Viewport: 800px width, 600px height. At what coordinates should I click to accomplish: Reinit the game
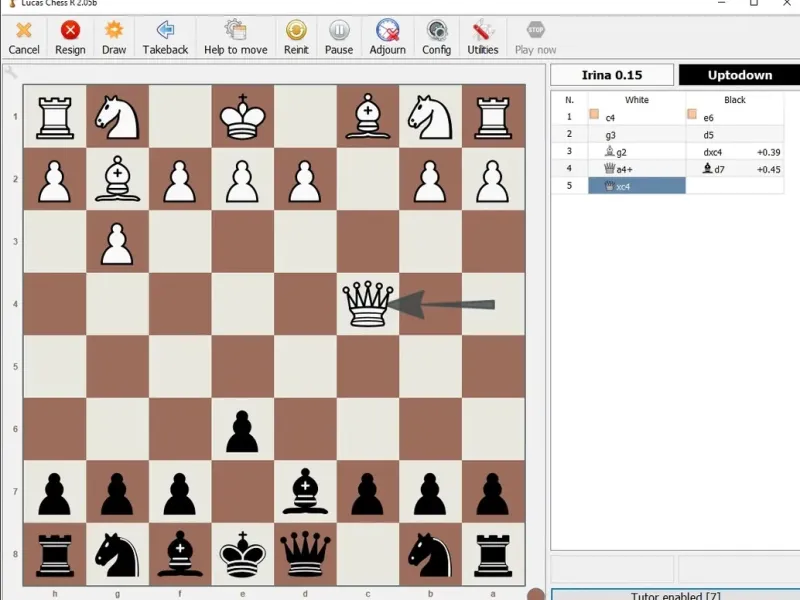click(x=296, y=38)
